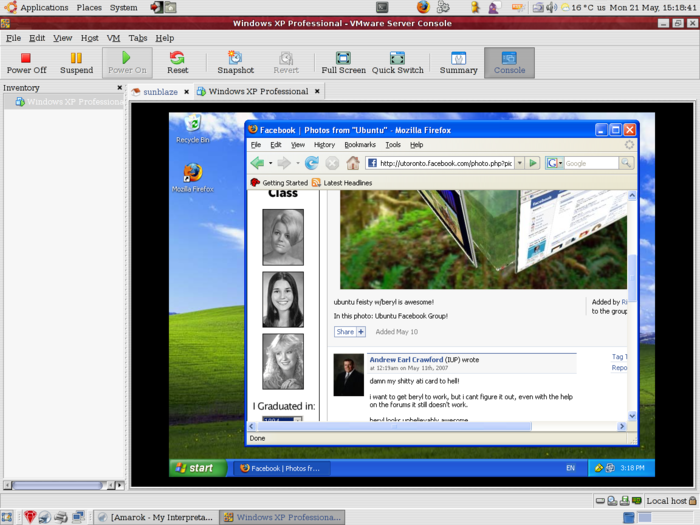Click the beryl cube photo
Viewport: 700px width, 525px height.
(483, 239)
